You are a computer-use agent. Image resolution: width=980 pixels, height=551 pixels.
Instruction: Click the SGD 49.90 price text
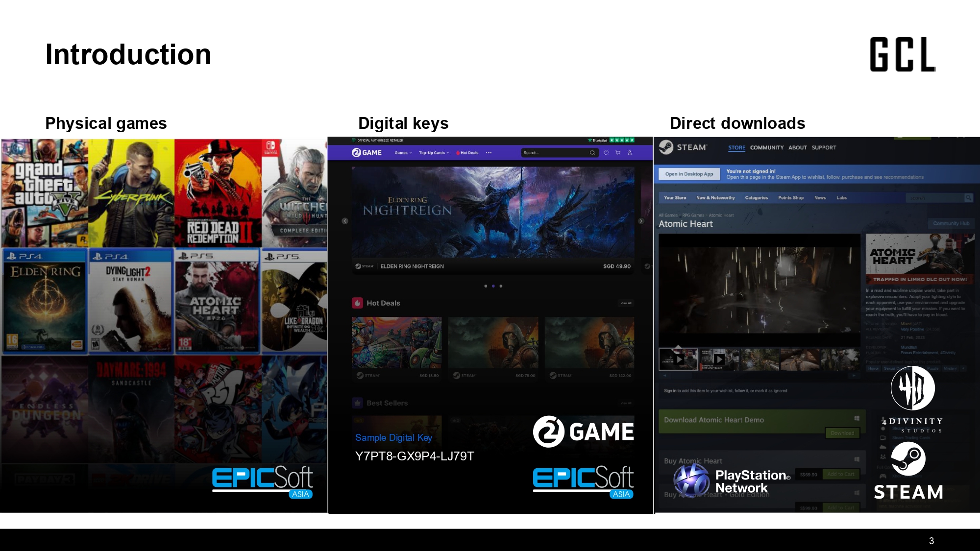(617, 266)
